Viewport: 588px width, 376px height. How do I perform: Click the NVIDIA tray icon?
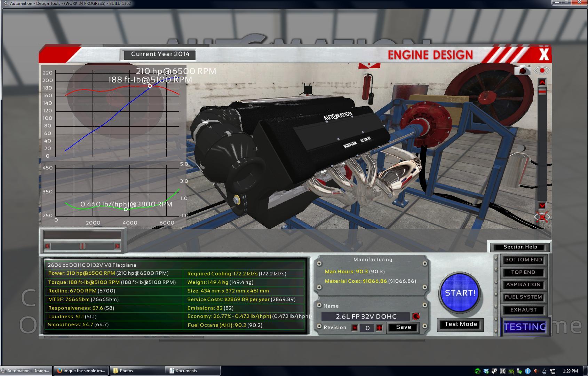pos(511,371)
